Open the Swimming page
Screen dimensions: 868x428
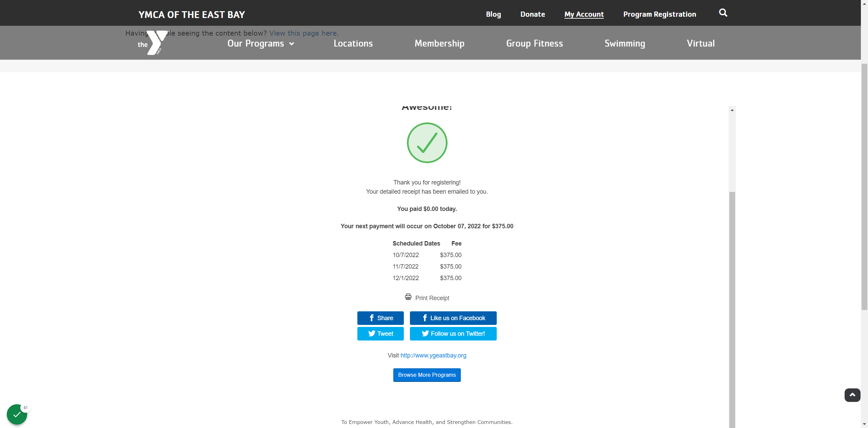point(625,43)
